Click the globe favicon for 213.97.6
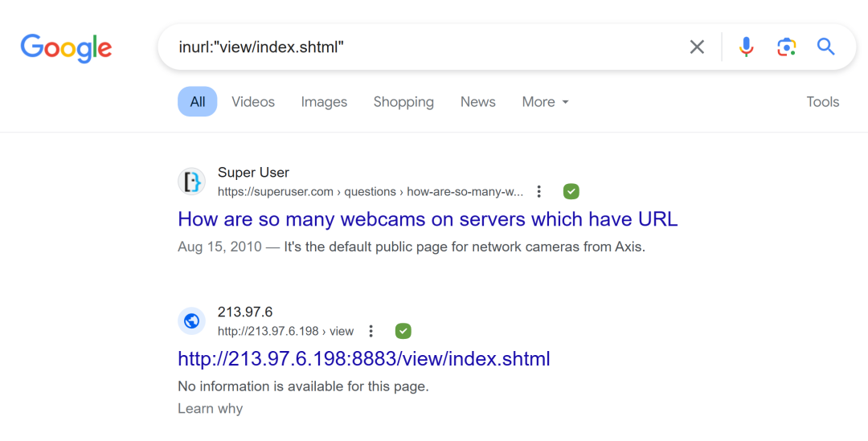 [191, 321]
